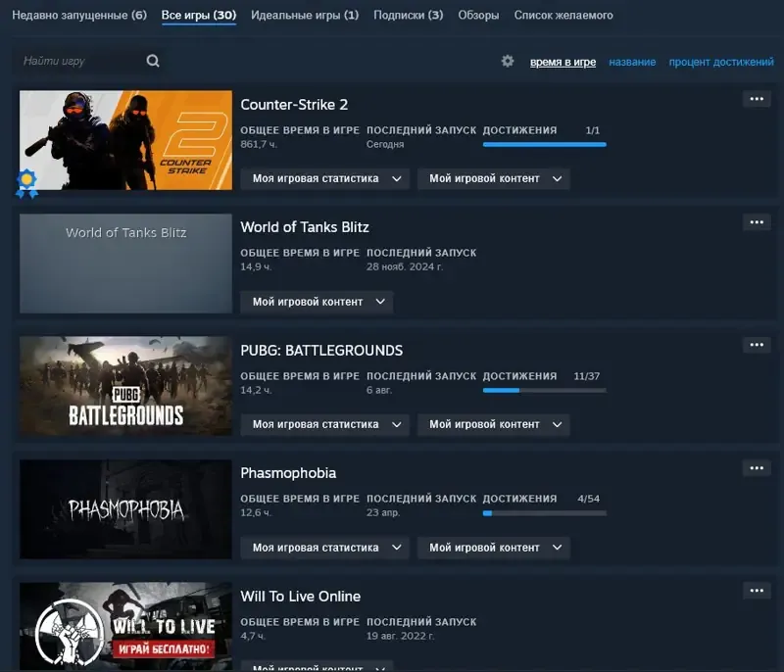
Task: Select the 'Все игры (30)' tab
Action: coord(199,15)
